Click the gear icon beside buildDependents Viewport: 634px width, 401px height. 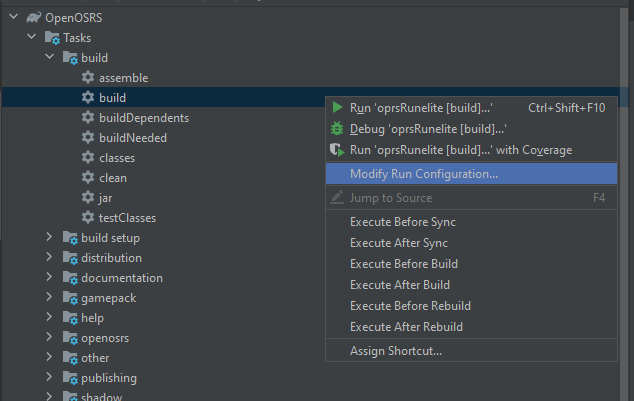point(88,117)
